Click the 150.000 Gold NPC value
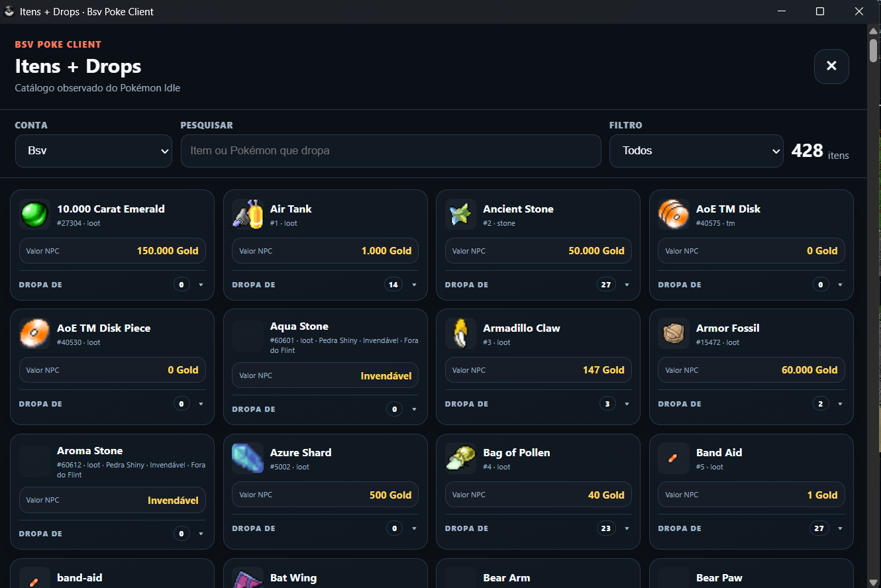 point(168,251)
